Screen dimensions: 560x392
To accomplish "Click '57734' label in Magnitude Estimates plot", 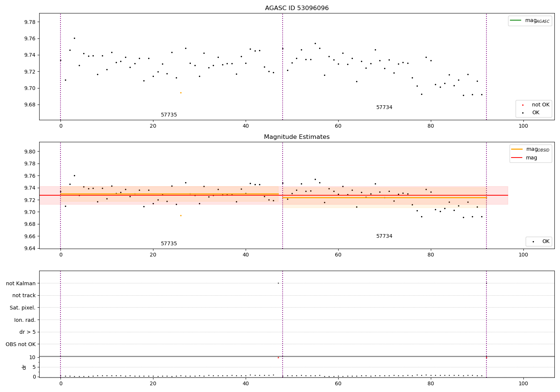I will (384, 236).
